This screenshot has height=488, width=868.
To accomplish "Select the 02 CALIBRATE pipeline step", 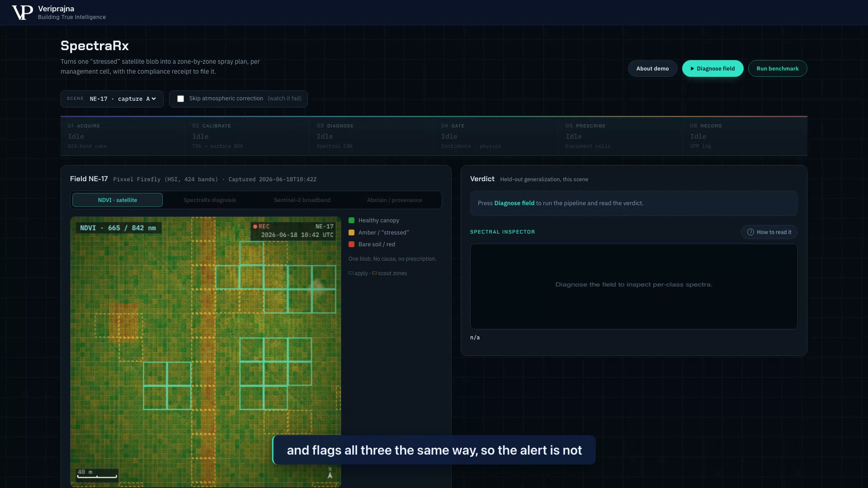I will (247, 136).
